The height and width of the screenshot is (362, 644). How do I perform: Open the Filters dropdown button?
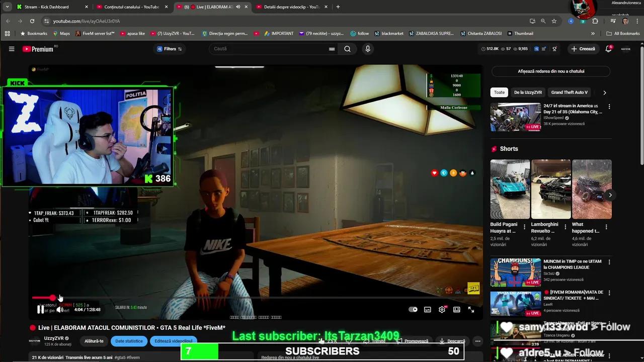click(x=169, y=49)
